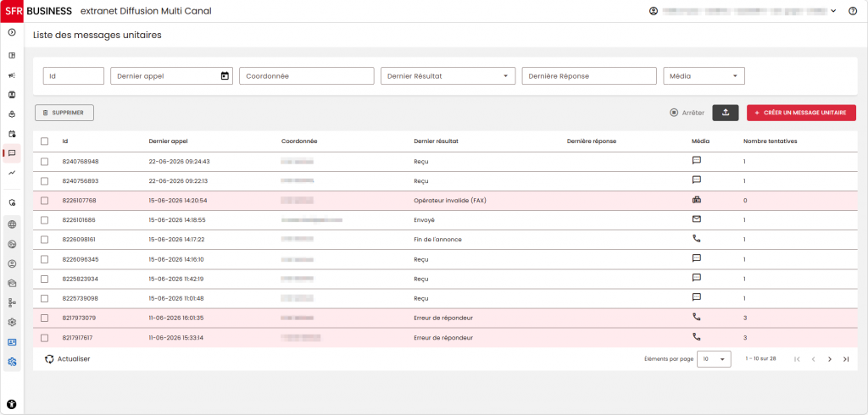Click the accessibility icon at sidebar bottom
Viewport: 868px width, 415px height.
click(x=12, y=404)
